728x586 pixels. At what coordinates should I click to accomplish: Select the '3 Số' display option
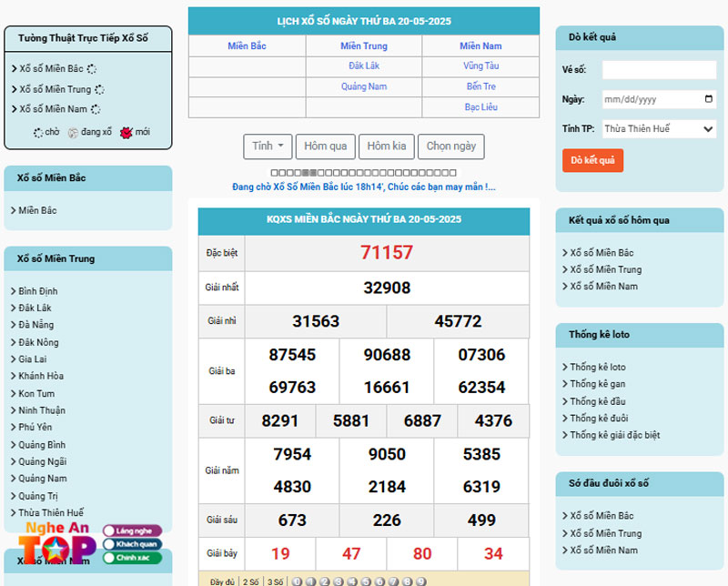[275, 581]
